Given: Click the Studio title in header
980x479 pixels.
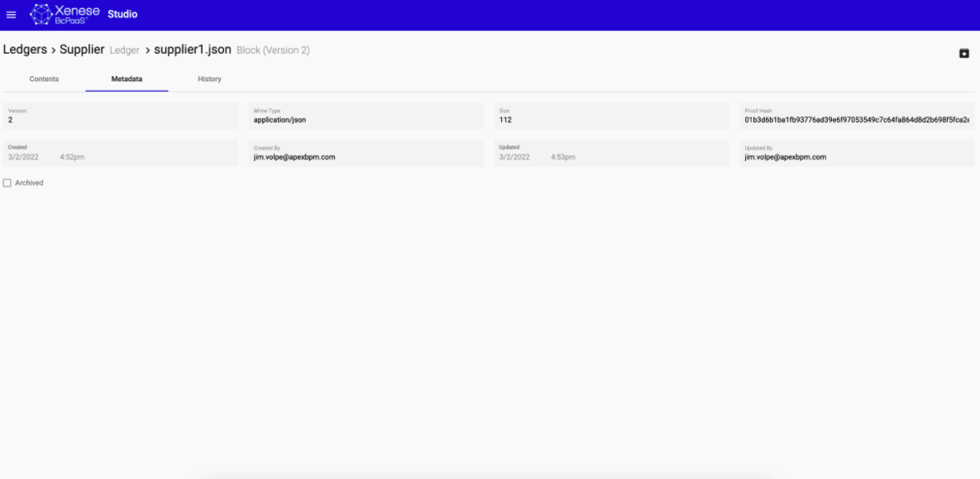Looking at the screenshot, I should pos(122,14).
